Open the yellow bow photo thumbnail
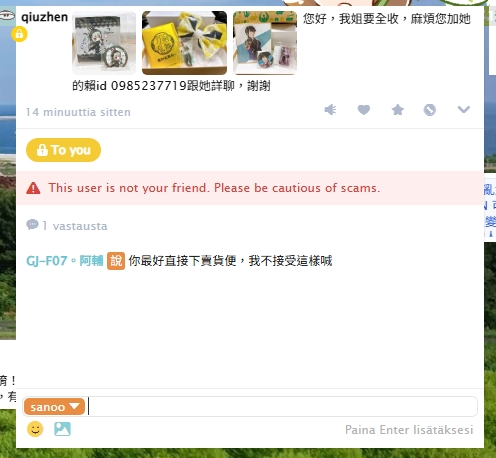 (184, 43)
